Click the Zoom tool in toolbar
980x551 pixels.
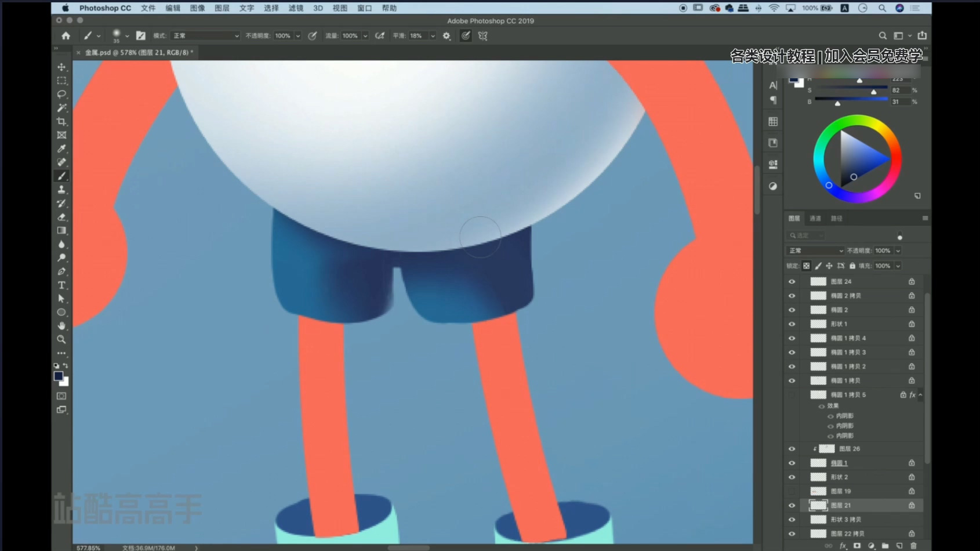61,339
